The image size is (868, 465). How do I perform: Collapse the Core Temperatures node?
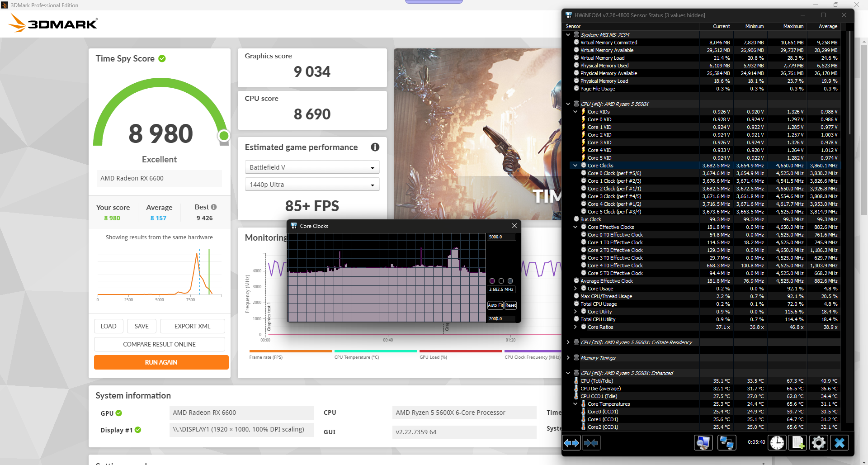576,404
